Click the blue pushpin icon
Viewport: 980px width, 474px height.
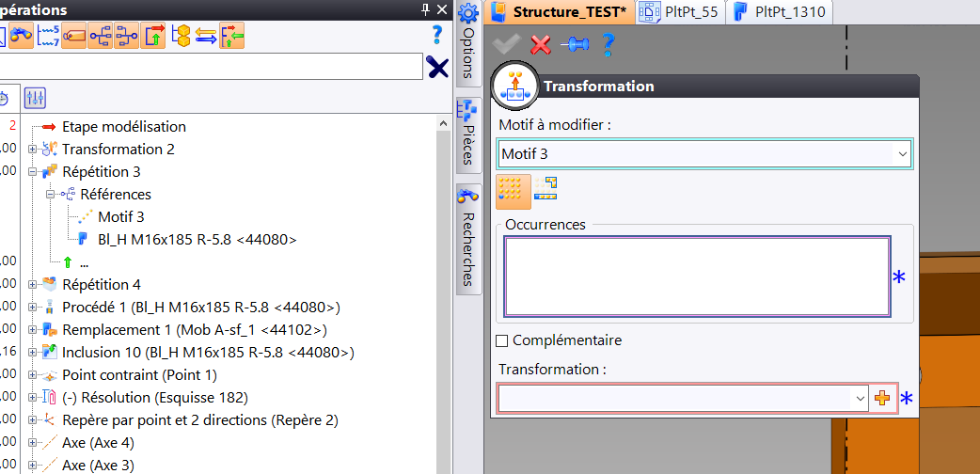pyautogui.click(x=575, y=44)
